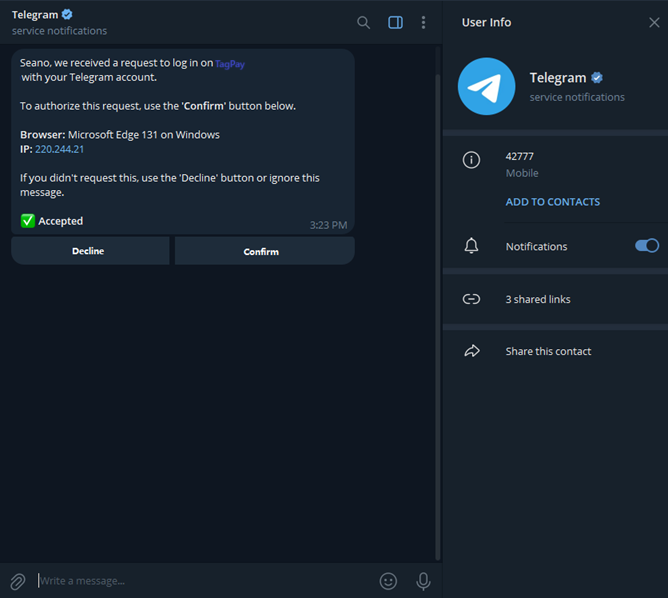The image size is (668, 598).
Task: Click the paperclip attach file icon
Action: click(17, 581)
